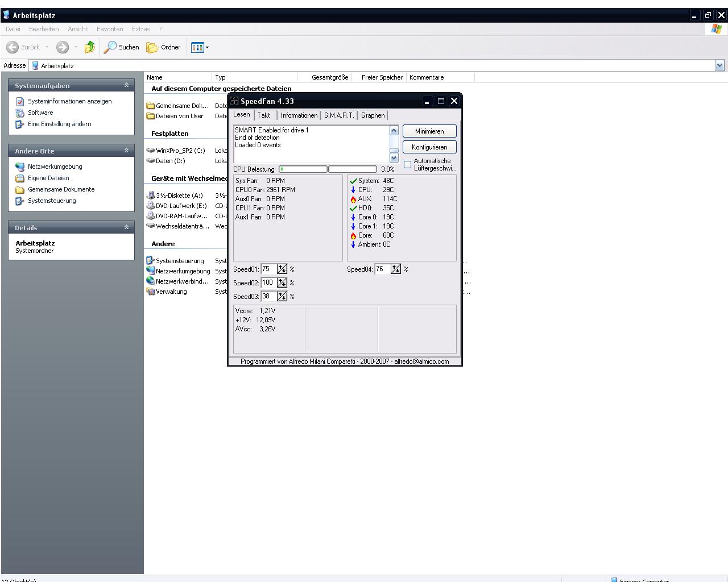Collapse the Systemaufgaben panel

126,85
